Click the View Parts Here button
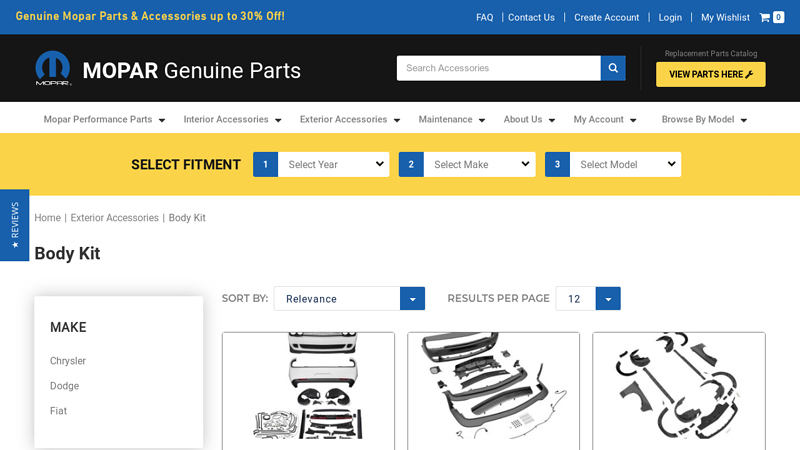This screenshot has width=800, height=450. click(710, 74)
